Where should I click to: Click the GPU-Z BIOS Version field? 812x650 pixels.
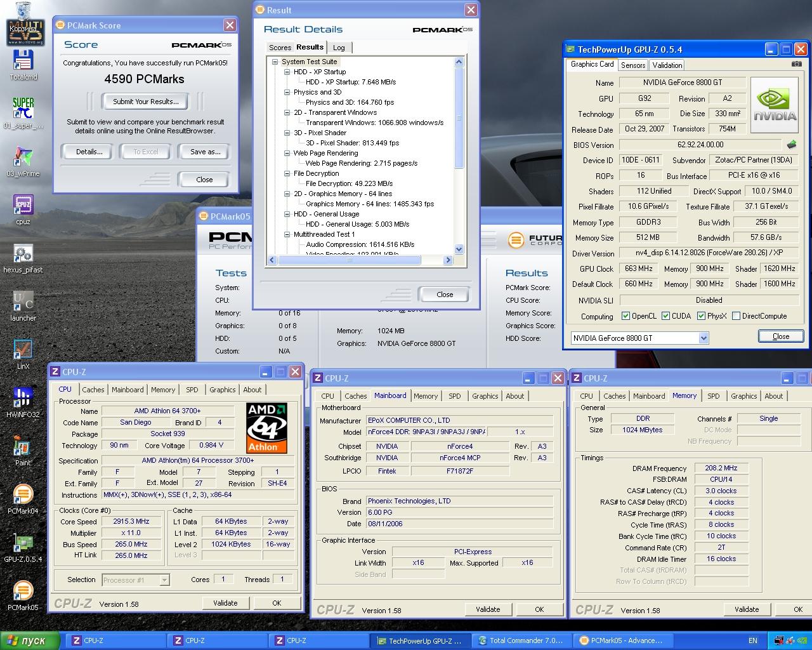tap(700, 145)
